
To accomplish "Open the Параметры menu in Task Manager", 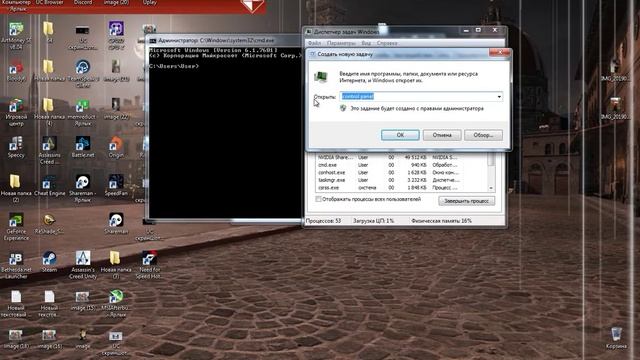I will 341,43.
